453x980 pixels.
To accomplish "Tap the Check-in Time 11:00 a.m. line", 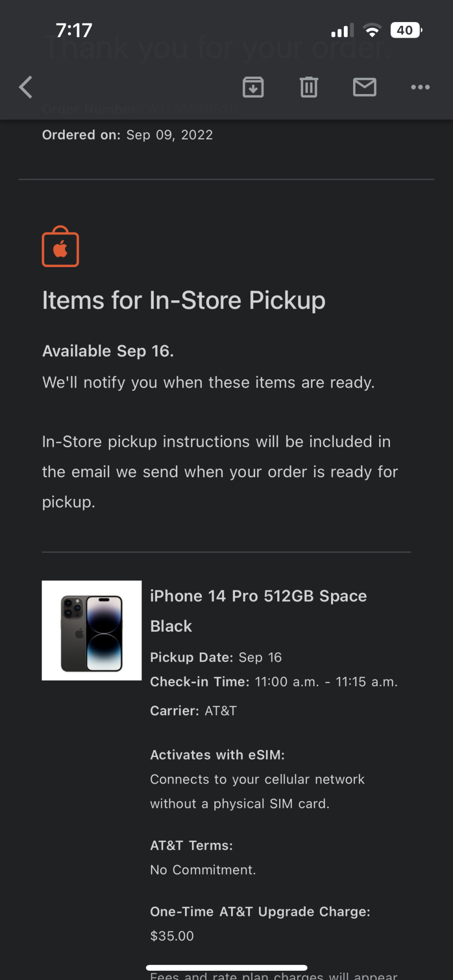I will tap(273, 682).
